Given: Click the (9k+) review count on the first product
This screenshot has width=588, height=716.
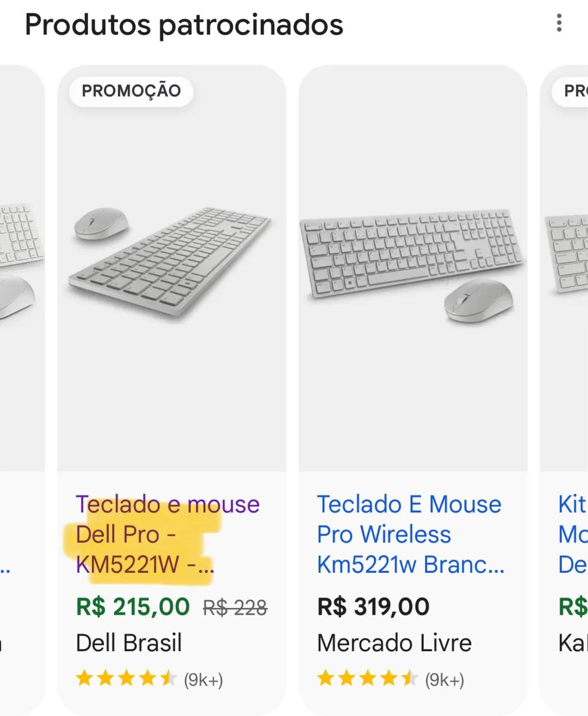Looking at the screenshot, I should (203, 680).
